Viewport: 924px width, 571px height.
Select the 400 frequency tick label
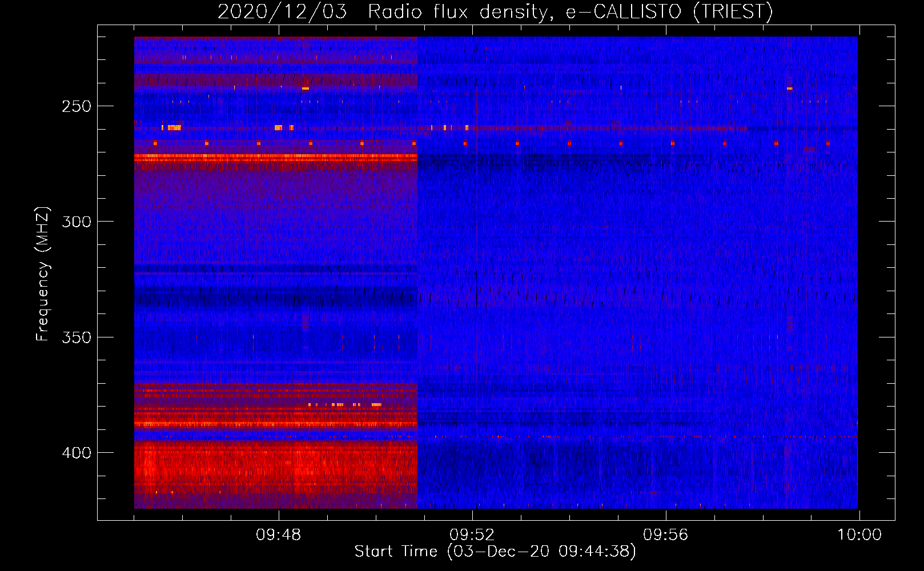[x=77, y=453]
